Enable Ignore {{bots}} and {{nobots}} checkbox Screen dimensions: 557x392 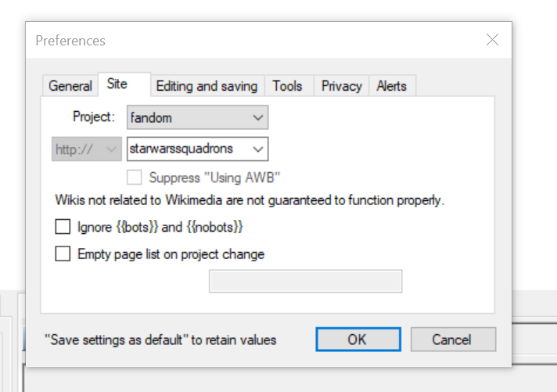click(x=63, y=228)
